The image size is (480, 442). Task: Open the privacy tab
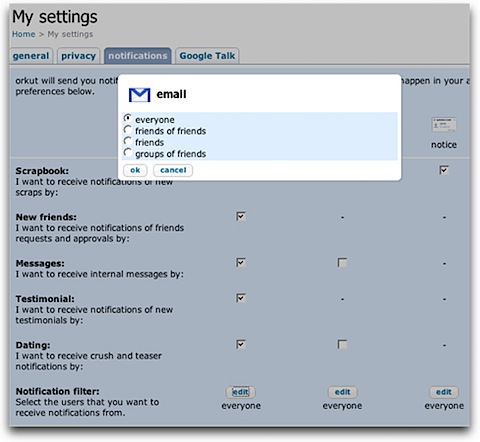[x=78, y=56]
